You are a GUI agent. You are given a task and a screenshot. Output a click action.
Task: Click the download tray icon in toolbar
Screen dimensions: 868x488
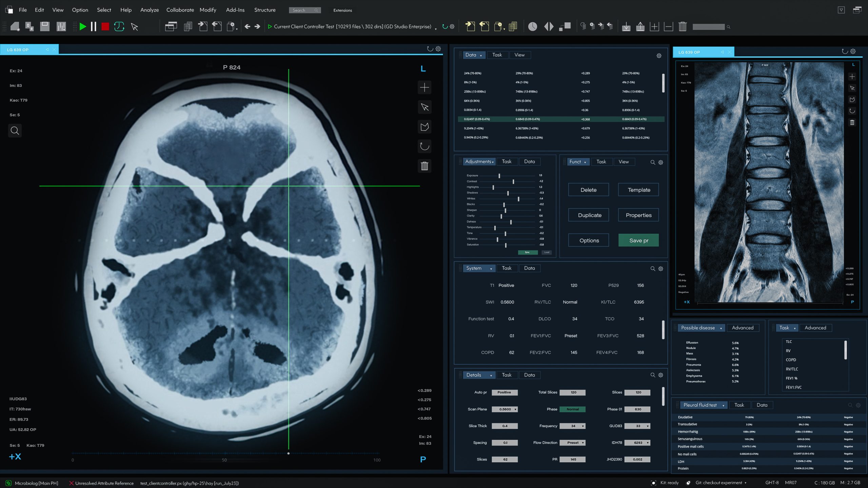click(x=626, y=26)
